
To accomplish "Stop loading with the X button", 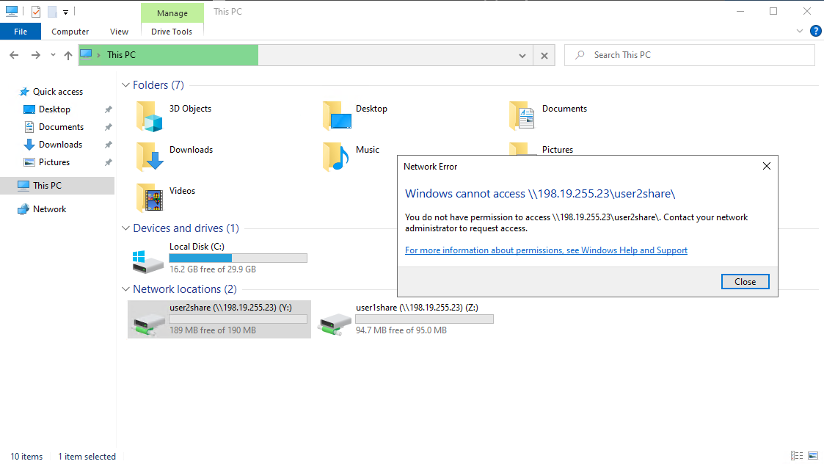I will [544, 55].
